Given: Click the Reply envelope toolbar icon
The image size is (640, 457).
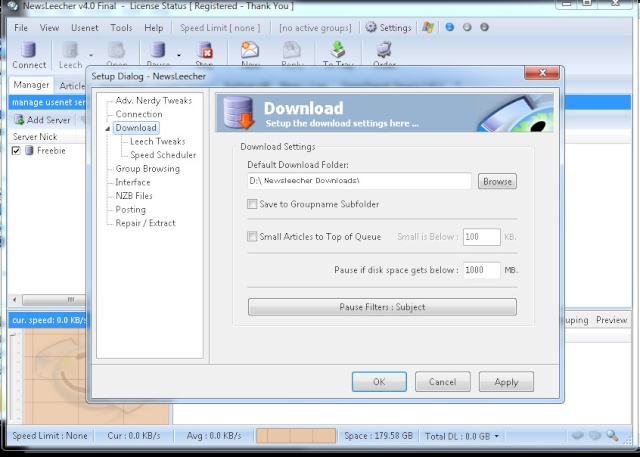Looking at the screenshot, I should tap(292, 50).
